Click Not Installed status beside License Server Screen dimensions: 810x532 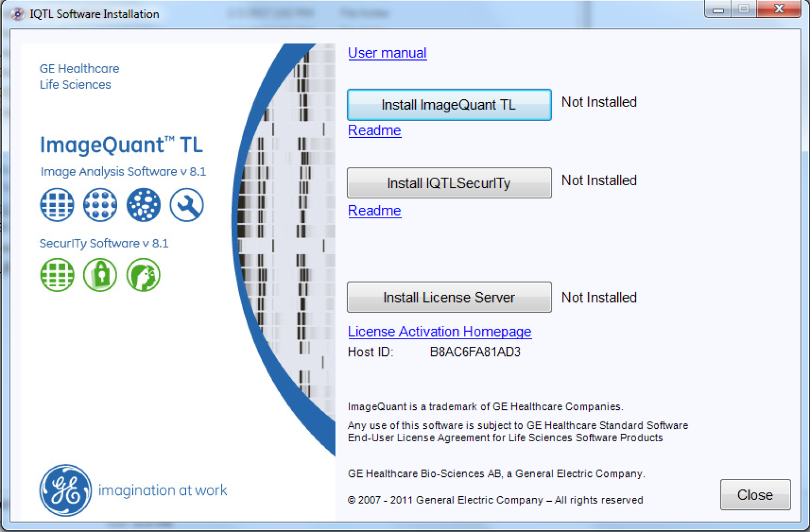[599, 298]
